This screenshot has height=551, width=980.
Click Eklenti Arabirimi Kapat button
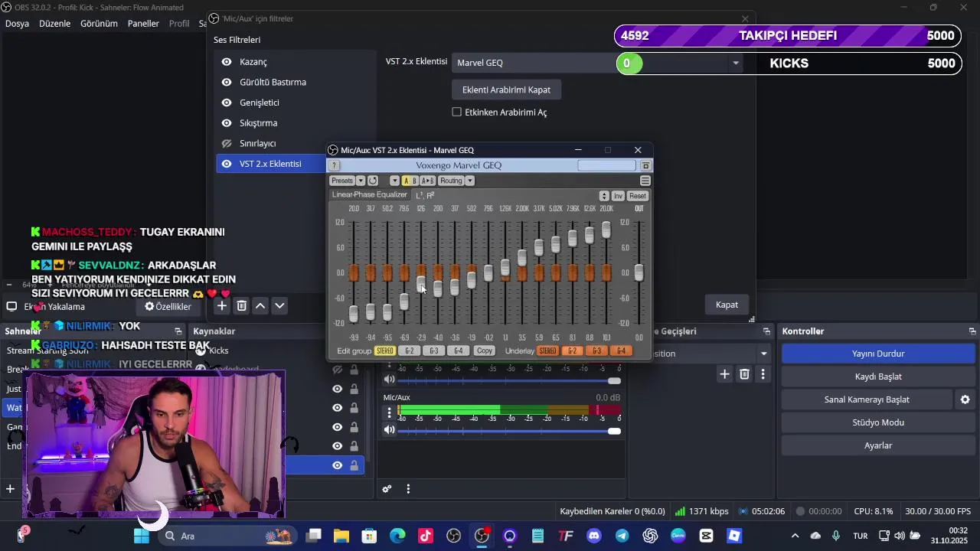point(506,90)
